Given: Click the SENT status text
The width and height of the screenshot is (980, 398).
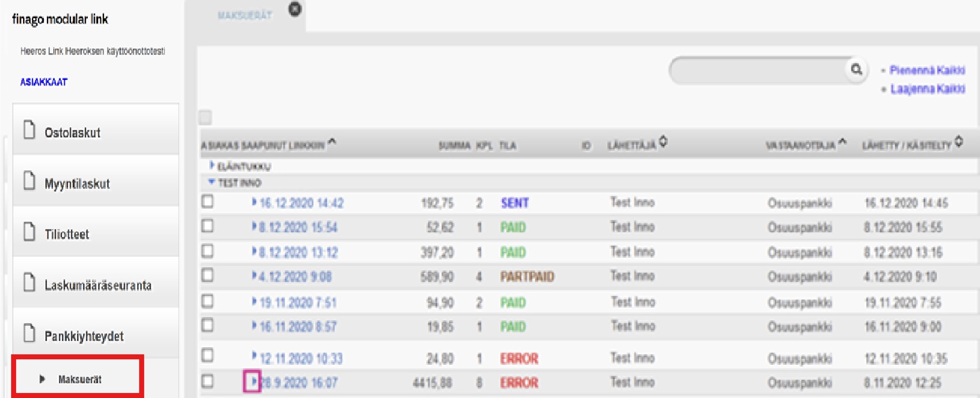Looking at the screenshot, I should point(515,203).
